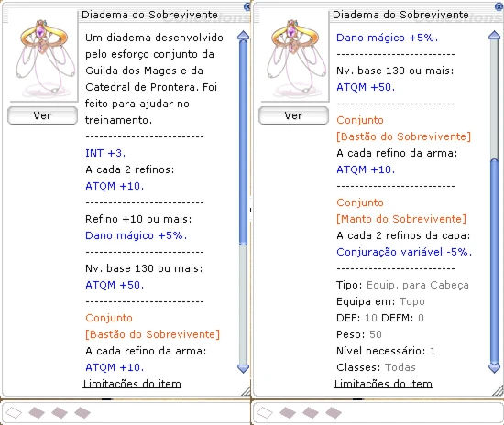
Task: Click scroll down arrow in left description
Action: tap(244, 368)
